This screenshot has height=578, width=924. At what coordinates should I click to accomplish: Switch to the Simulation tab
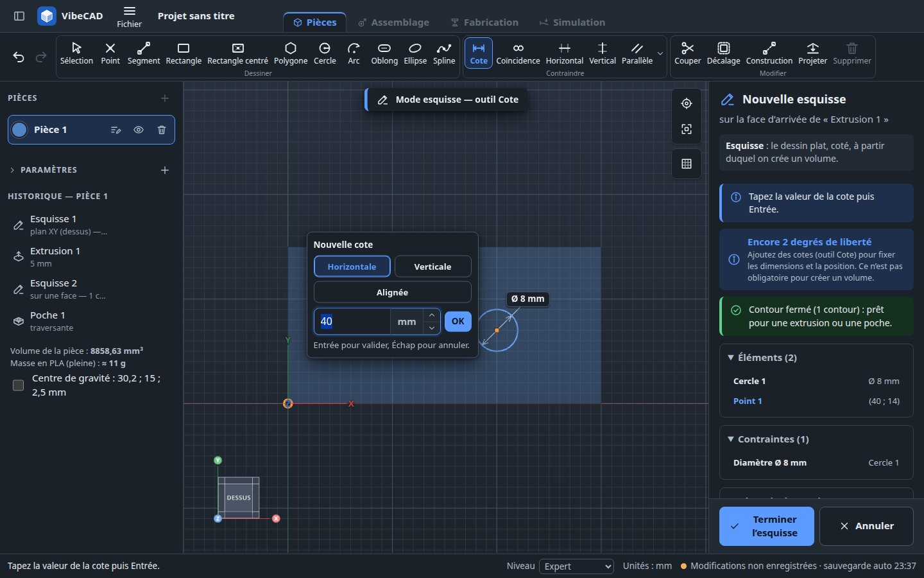(x=572, y=22)
